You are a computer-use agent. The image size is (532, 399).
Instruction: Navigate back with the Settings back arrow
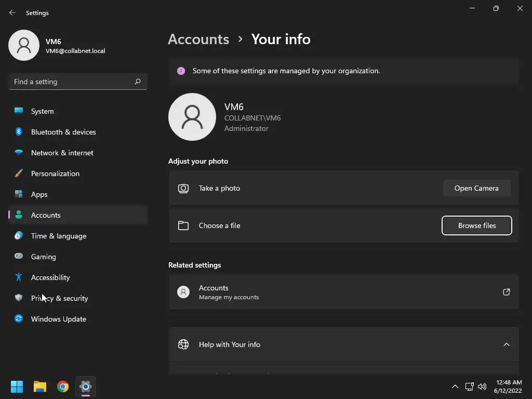pyautogui.click(x=12, y=12)
